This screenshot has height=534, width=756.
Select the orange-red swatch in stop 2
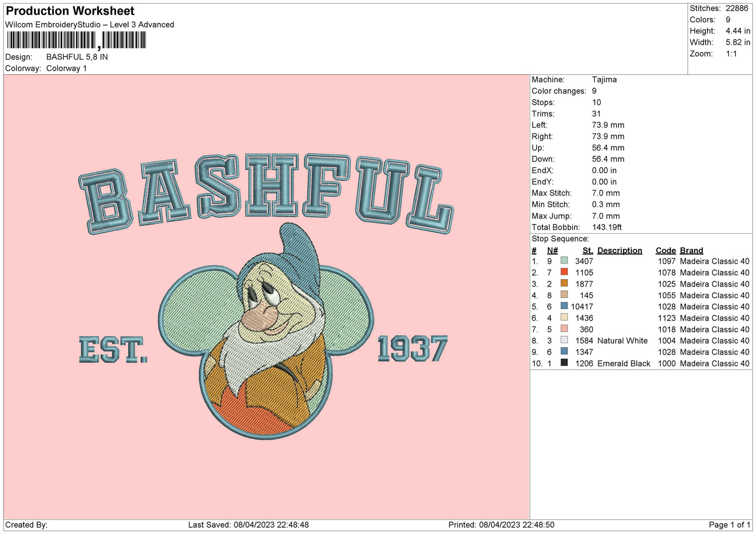564,272
